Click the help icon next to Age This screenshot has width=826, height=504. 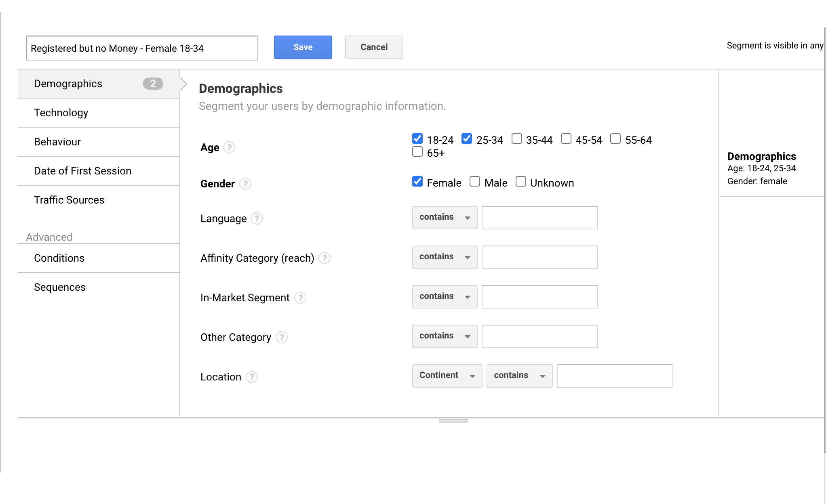click(x=229, y=147)
